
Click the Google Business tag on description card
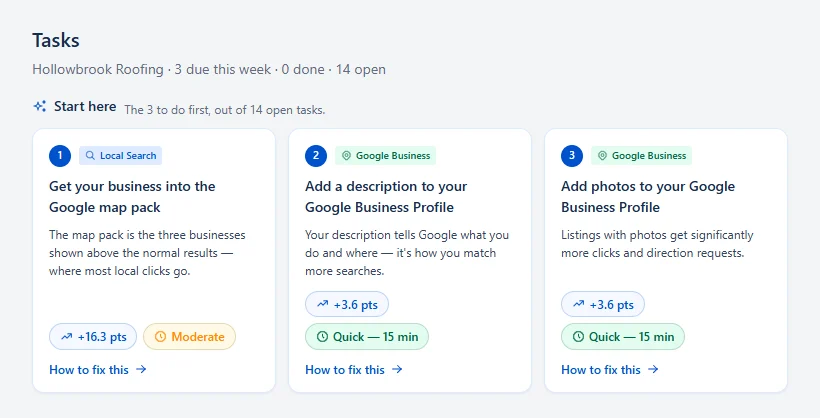(385, 155)
